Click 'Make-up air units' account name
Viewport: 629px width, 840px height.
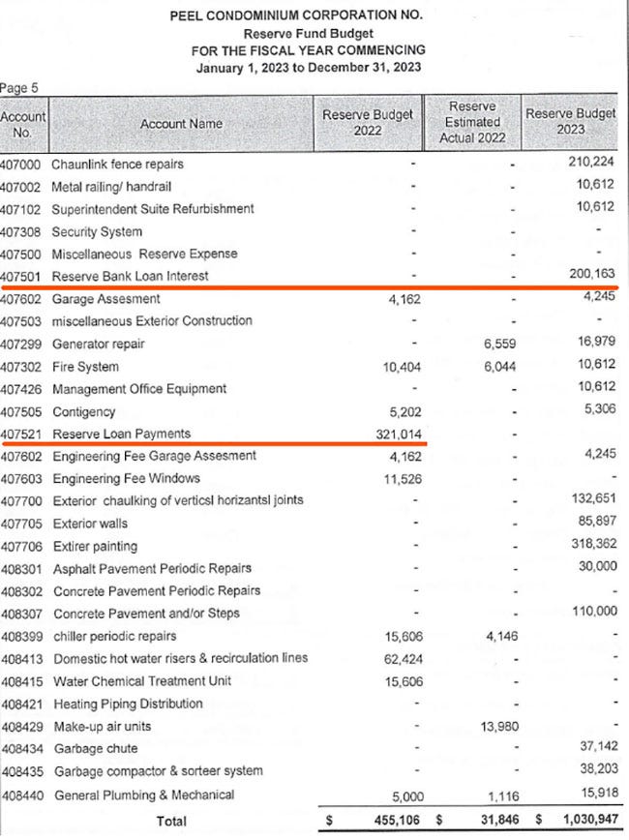103,727
